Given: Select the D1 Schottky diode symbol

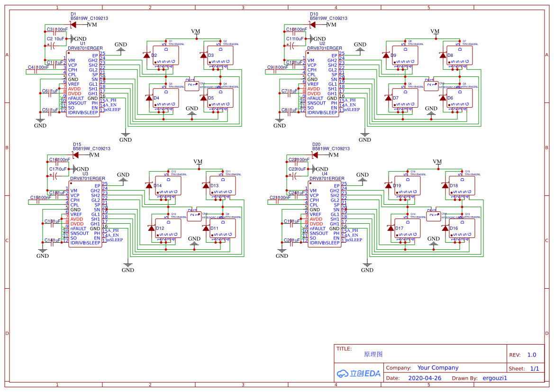Looking at the screenshot, I should 73,24.
